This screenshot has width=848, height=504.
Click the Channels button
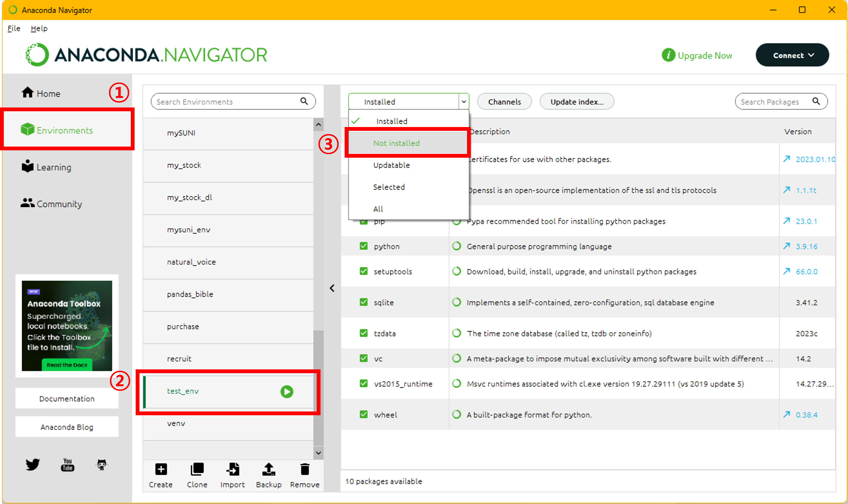click(504, 102)
